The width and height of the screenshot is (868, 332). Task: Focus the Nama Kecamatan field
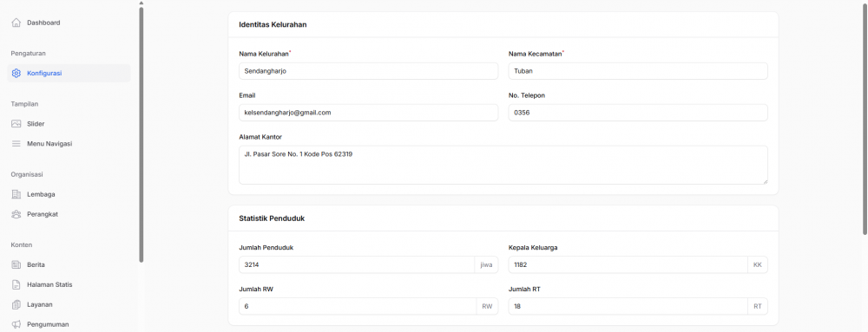[638, 71]
